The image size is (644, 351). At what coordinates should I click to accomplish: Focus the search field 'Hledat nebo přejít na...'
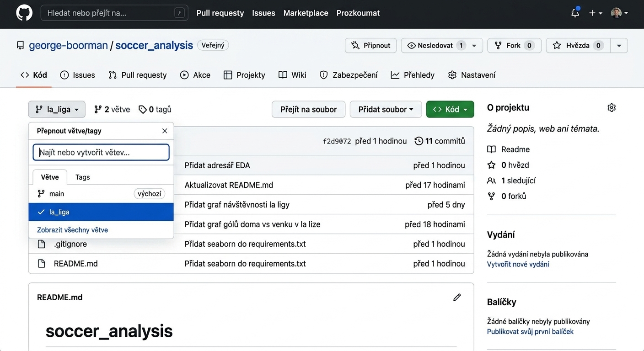[114, 13]
